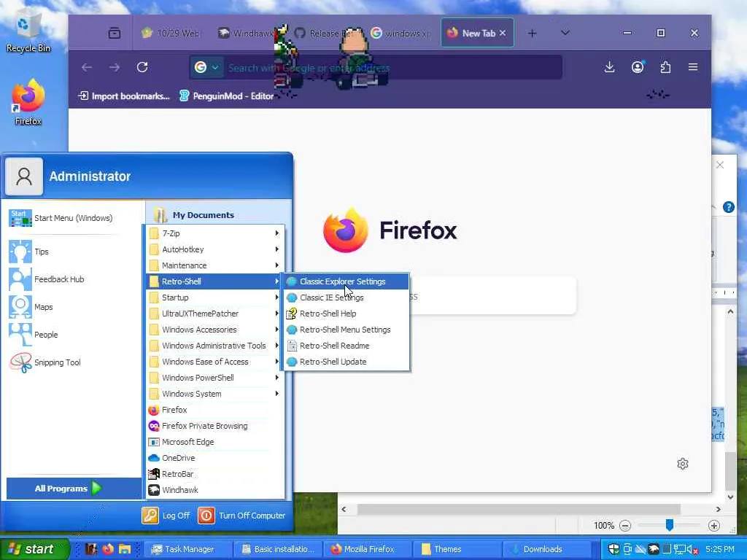
Task: Switch to Themes taskbar window
Action: [457, 549]
